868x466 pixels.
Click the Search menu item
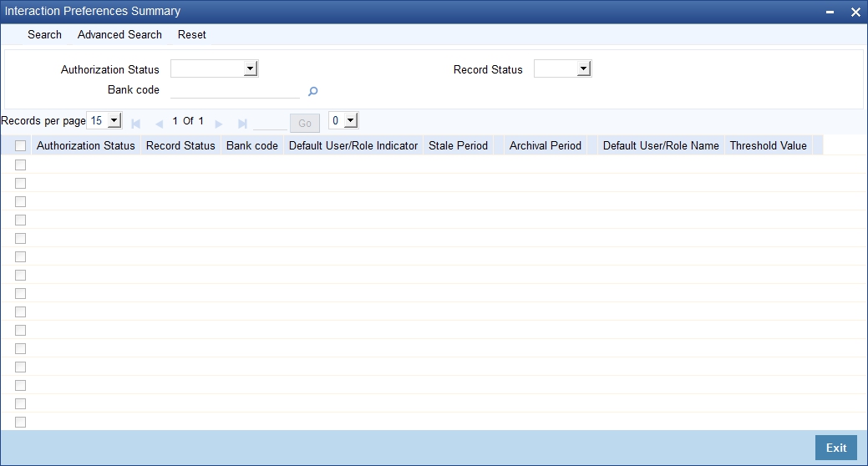[45, 34]
